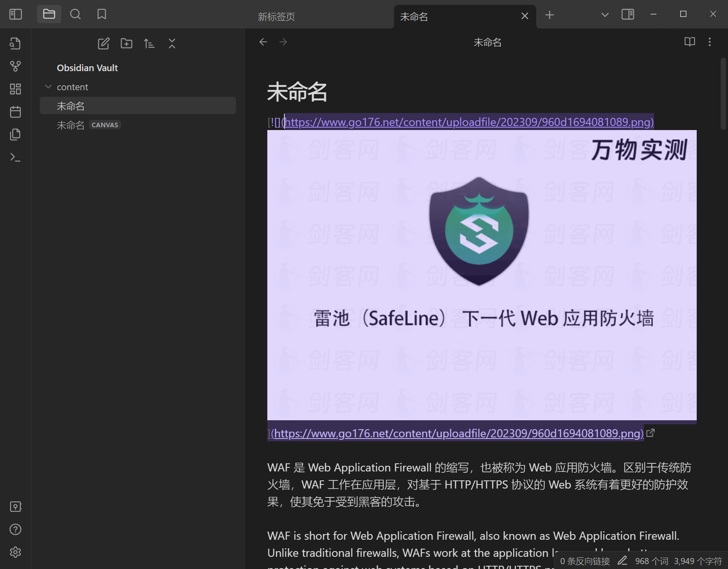Click the 968 个词 word count
The image size is (728, 569).
[652, 561]
